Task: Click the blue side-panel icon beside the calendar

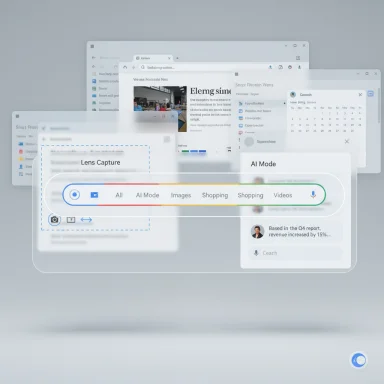Action: tap(371, 94)
